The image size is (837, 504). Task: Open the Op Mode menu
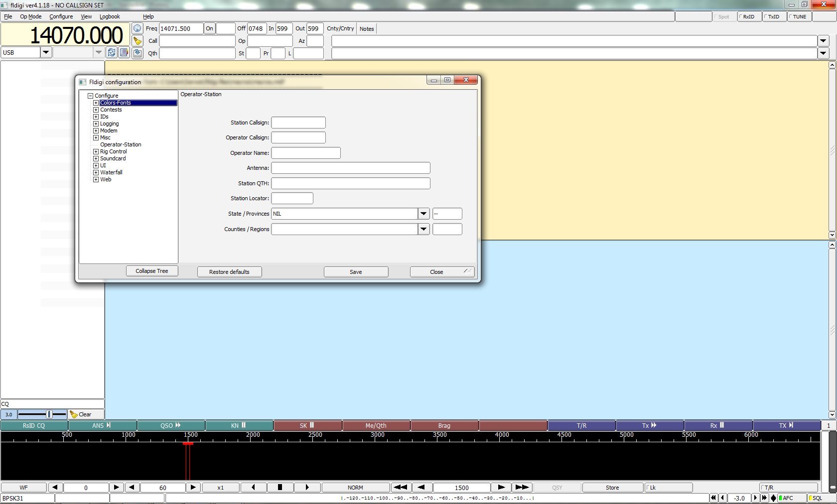(30, 16)
